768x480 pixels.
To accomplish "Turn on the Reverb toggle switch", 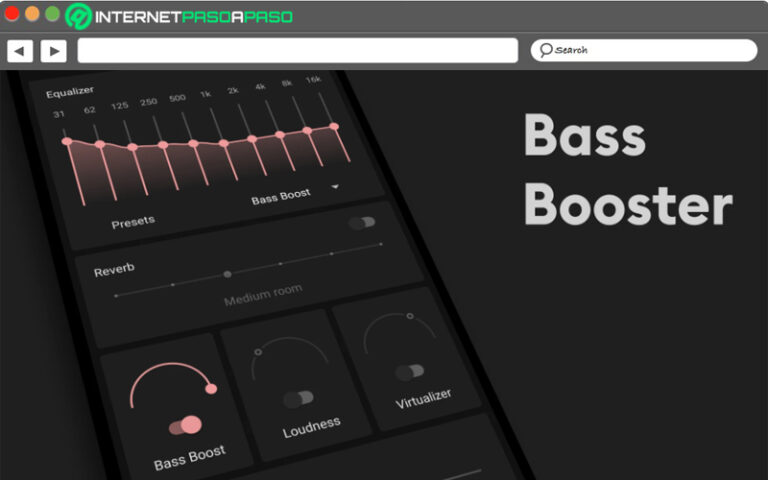I will pyautogui.click(x=362, y=223).
